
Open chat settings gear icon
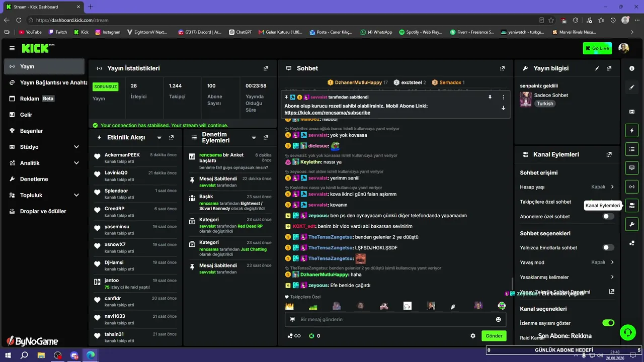click(x=473, y=336)
